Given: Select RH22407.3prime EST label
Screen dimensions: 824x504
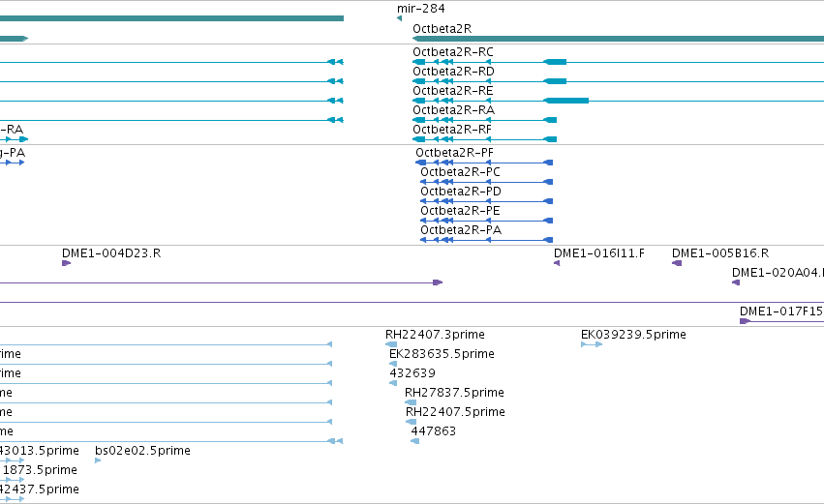Looking at the screenshot, I should point(435,335).
